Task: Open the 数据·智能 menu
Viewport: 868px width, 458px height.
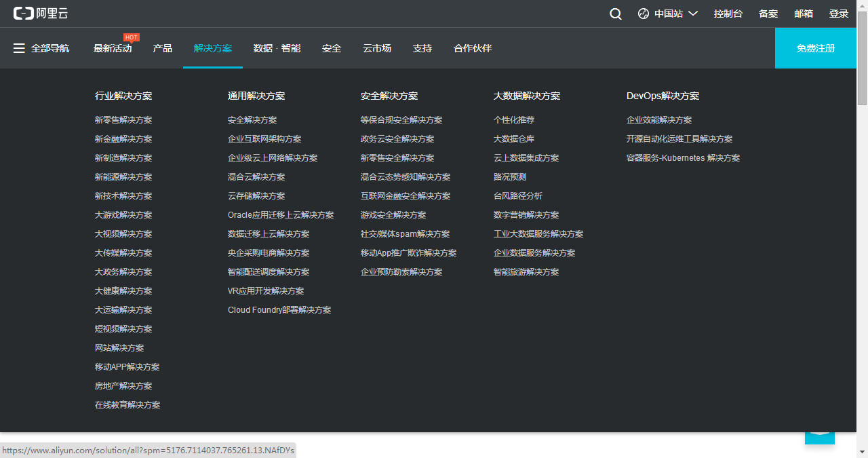Action: tap(277, 48)
